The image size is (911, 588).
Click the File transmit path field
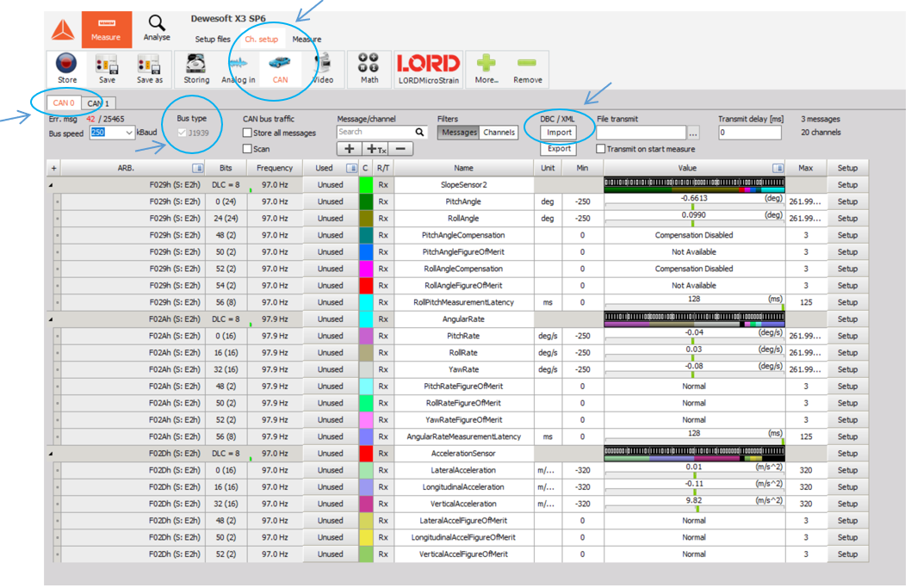tap(641, 133)
